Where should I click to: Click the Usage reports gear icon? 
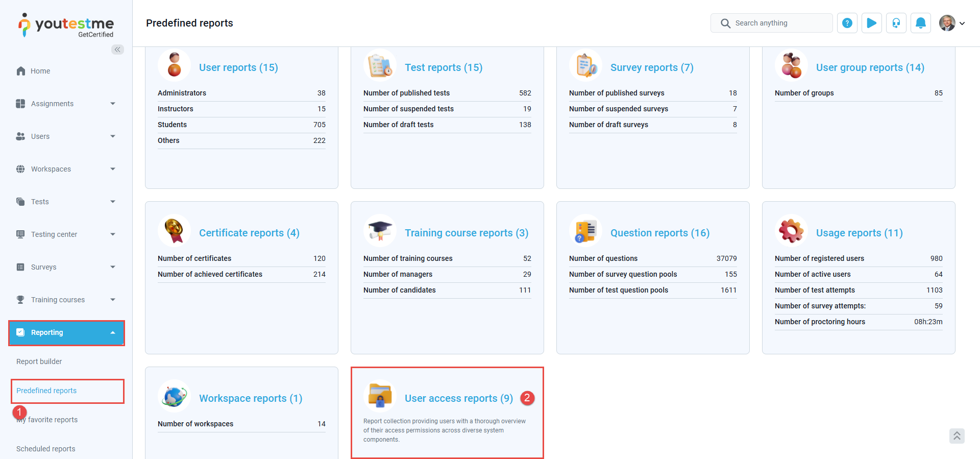click(x=791, y=231)
